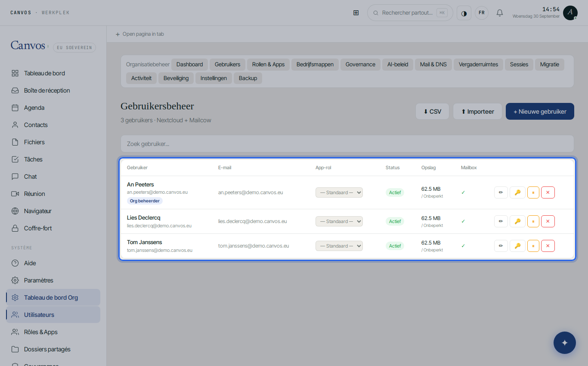
Task: Go to the Mail & DNS tab
Action: pos(433,65)
